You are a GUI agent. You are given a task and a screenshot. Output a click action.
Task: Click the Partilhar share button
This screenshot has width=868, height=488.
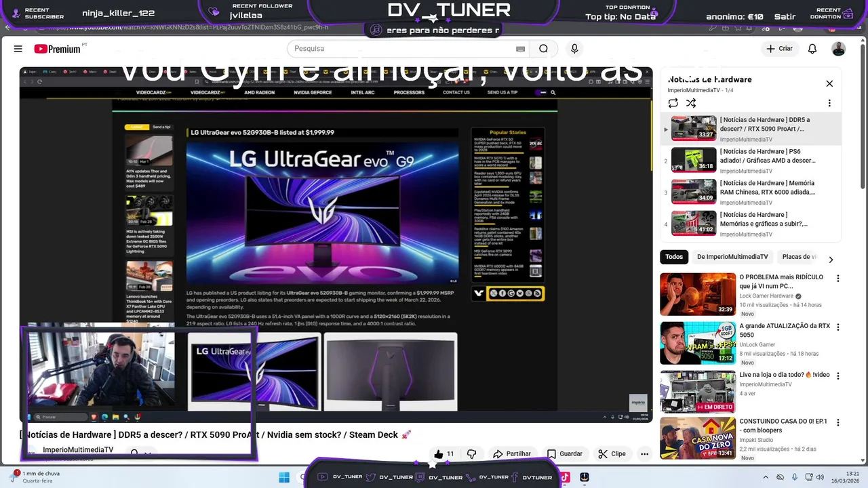[x=512, y=454]
